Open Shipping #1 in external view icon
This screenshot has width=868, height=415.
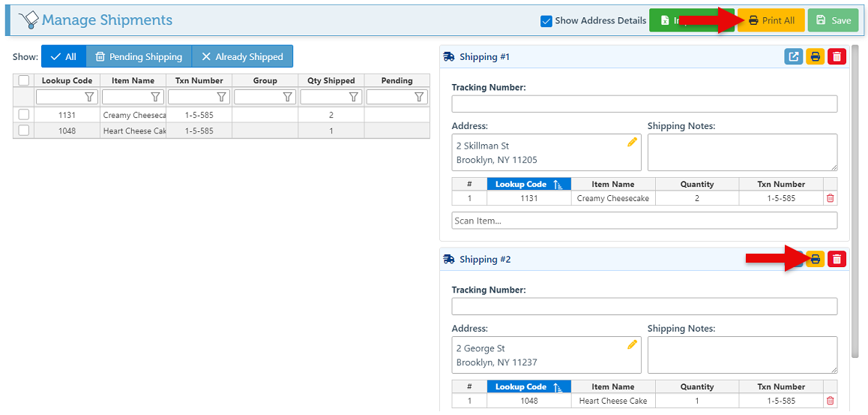click(x=793, y=57)
